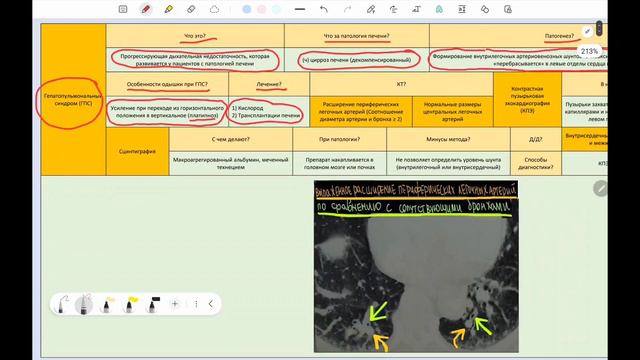This screenshot has width=640, height=360.
Task: Tap the 'Что за патология печени?' header cell
Action: 357,36
